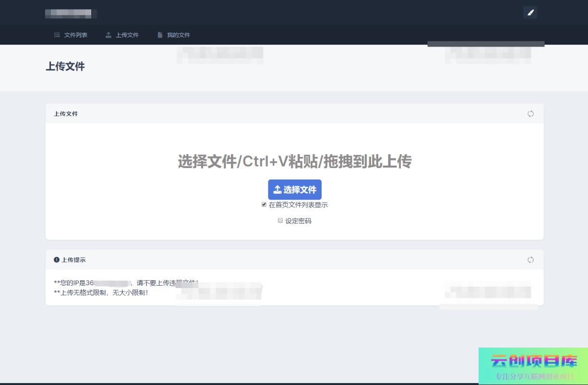
Task: Click the blurred site logo at top left
Action: point(71,13)
